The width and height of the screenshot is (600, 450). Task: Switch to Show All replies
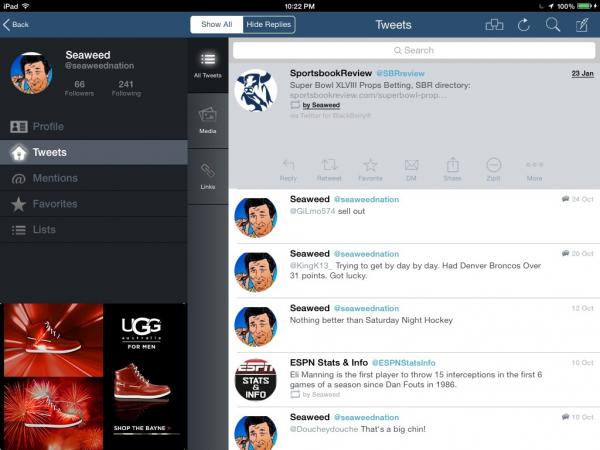tap(216, 25)
